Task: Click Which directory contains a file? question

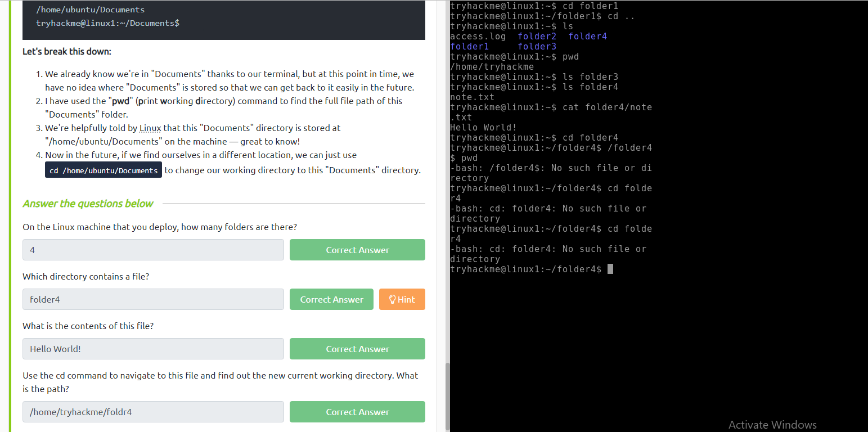Action: tap(86, 276)
